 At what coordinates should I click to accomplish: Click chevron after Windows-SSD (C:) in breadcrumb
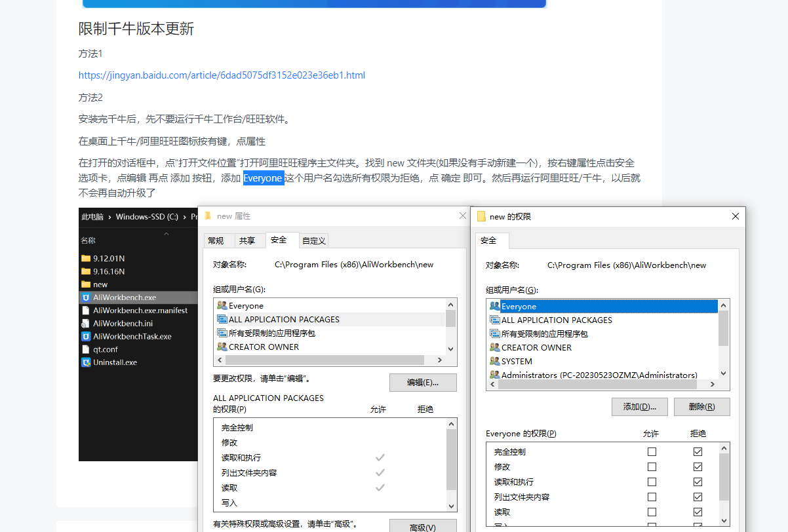click(186, 217)
